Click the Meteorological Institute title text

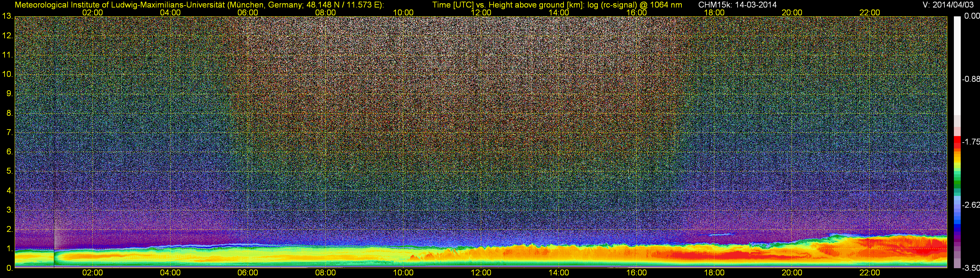coord(199,5)
